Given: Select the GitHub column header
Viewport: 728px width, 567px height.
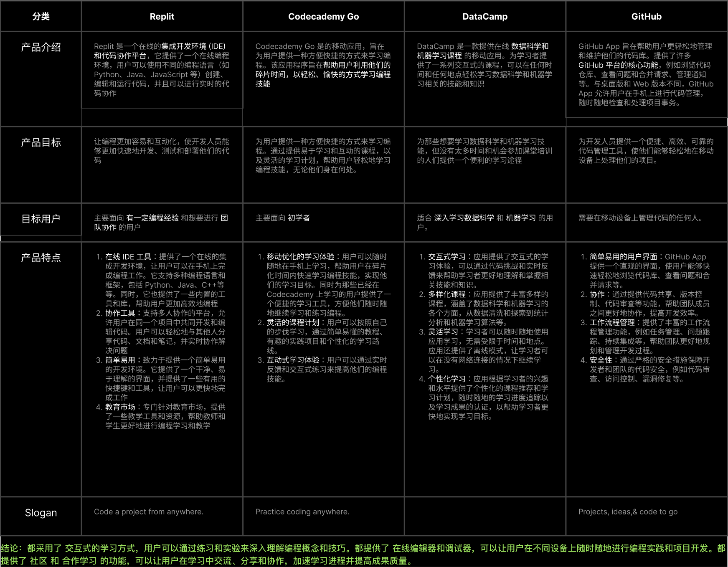Looking at the screenshot, I should pos(646,17).
